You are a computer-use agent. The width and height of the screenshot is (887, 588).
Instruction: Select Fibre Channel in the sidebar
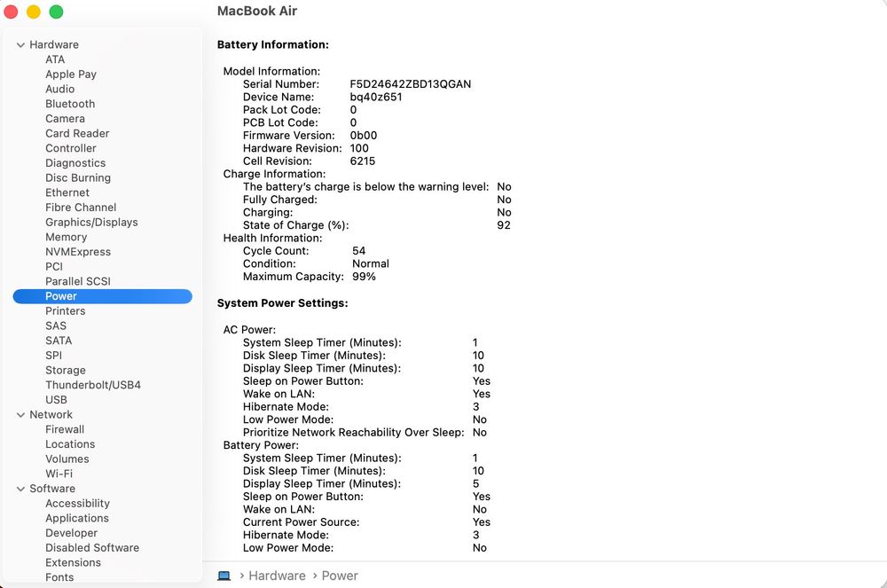coord(81,208)
